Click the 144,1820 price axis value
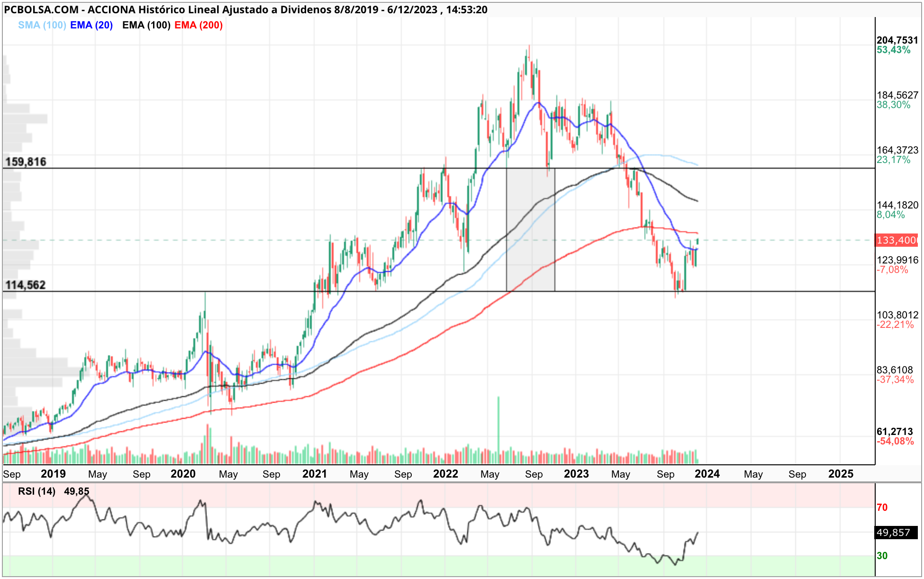This screenshot has width=924, height=579. (x=897, y=205)
